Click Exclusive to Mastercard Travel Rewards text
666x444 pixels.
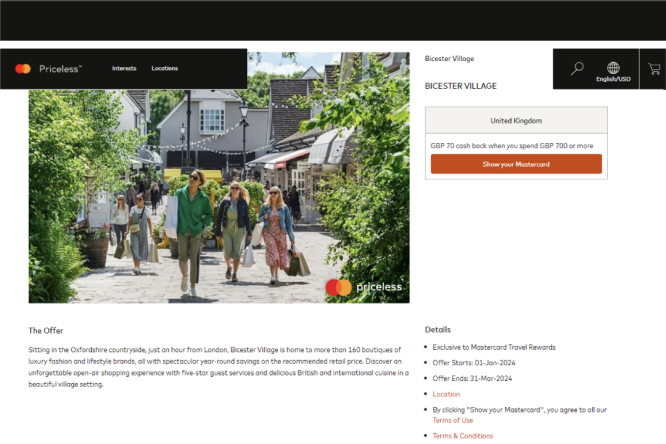(x=494, y=347)
